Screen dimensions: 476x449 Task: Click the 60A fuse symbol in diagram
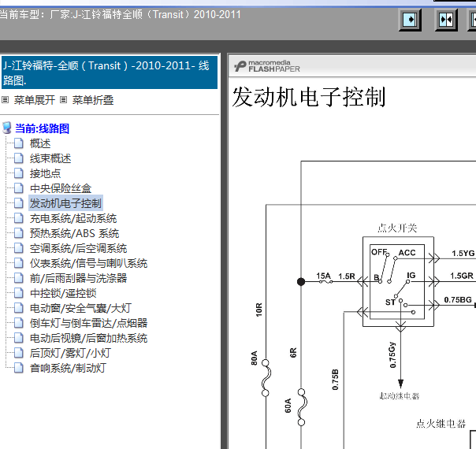click(x=302, y=407)
